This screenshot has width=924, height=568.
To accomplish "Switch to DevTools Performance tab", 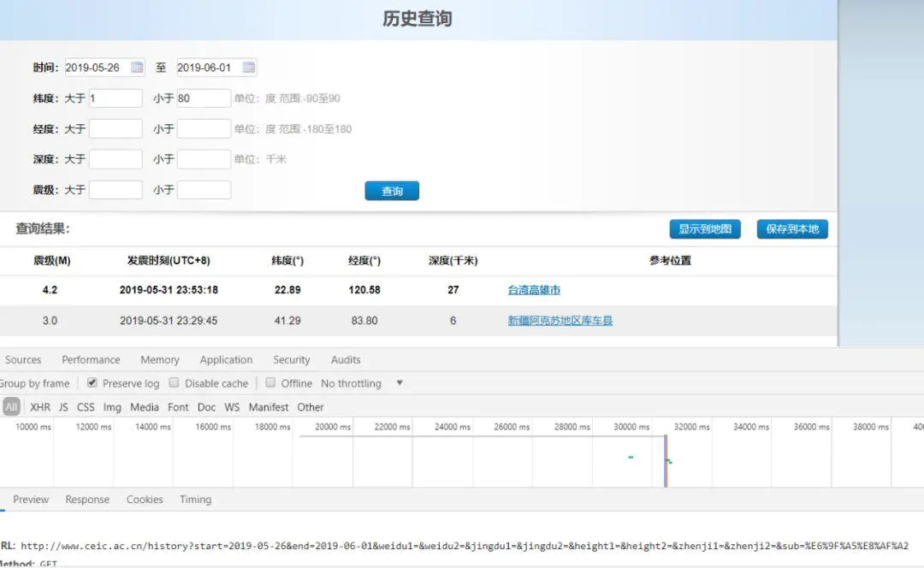I will point(91,359).
